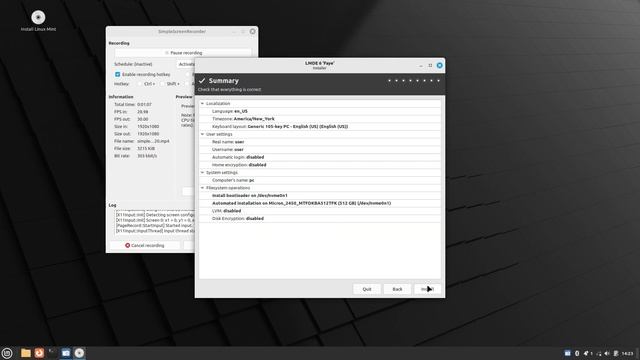Maximize the LMDE installer window

[430, 65]
